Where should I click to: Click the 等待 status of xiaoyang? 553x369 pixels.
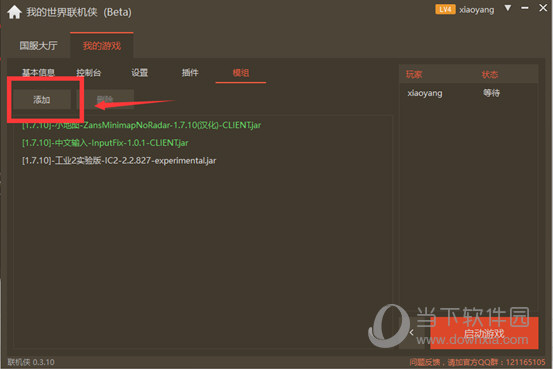pos(491,93)
